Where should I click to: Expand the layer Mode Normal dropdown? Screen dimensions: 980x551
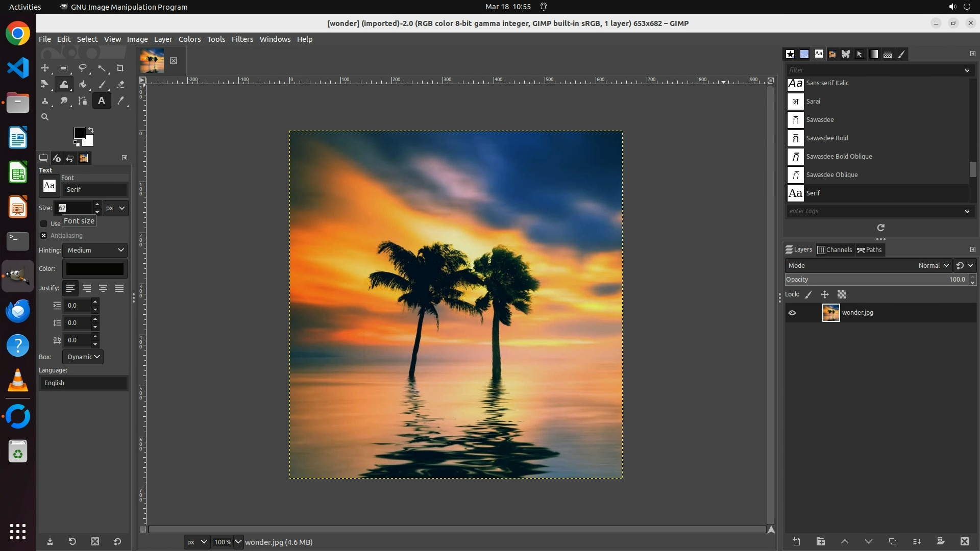click(933, 265)
